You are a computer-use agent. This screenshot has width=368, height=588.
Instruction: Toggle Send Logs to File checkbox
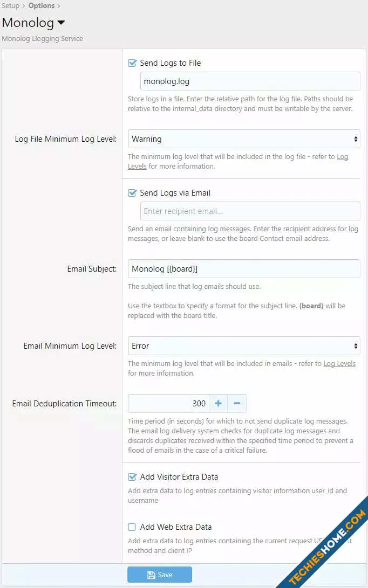coord(132,63)
